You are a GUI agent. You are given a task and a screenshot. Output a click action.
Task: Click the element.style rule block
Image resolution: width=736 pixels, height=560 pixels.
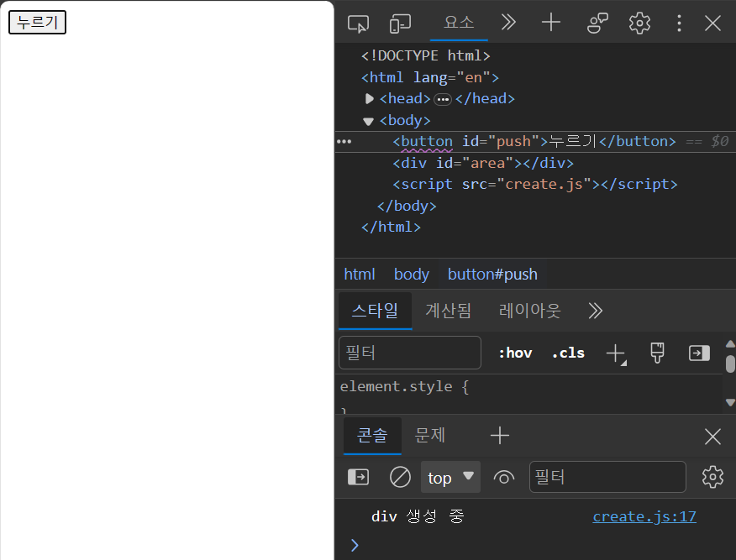click(x=404, y=386)
